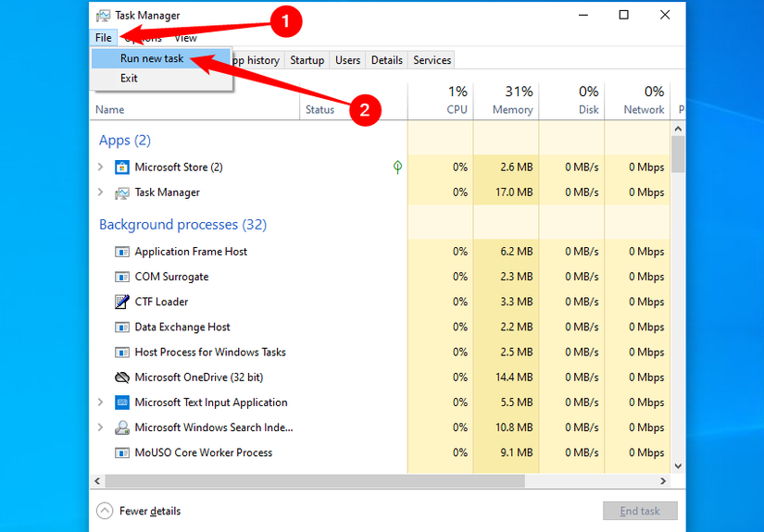Select Exit in the File menu
Screen dimensions: 764x532
click(x=129, y=79)
